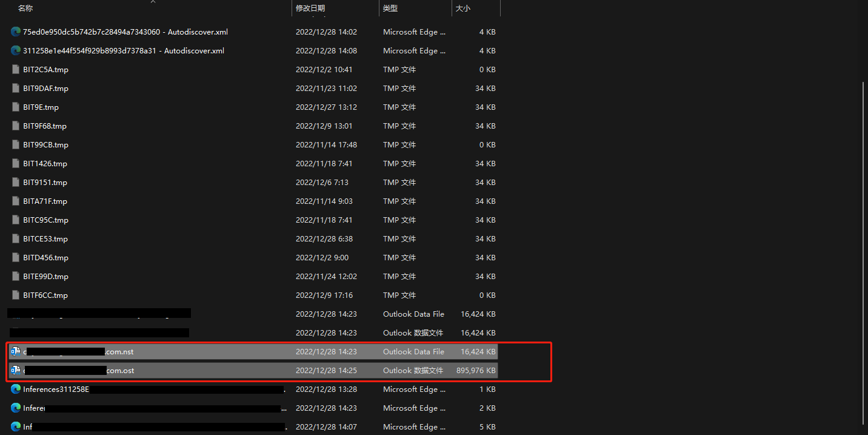The height and width of the screenshot is (435, 868).
Task: Select the file named BIT9DAF.tmp
Action: coord(45,89)
